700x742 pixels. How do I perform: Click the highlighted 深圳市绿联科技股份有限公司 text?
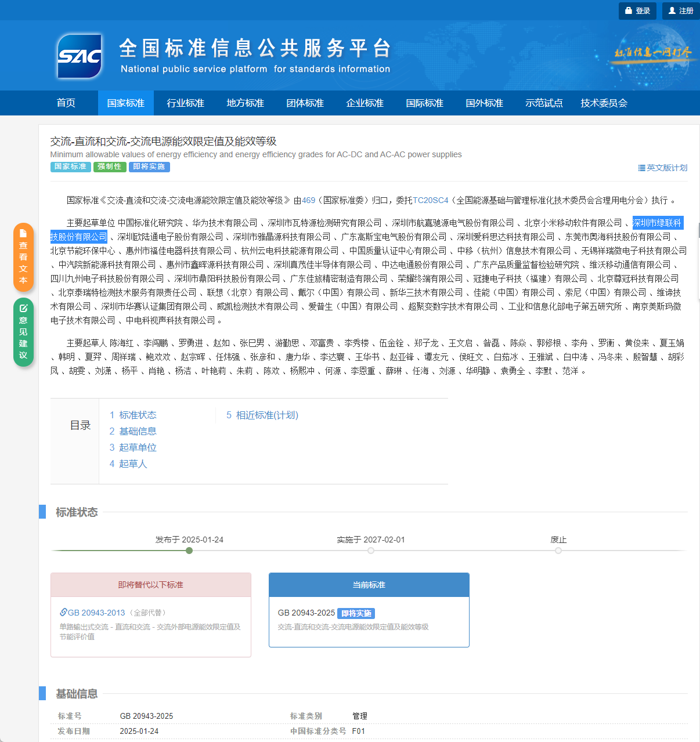coord(658,223)
